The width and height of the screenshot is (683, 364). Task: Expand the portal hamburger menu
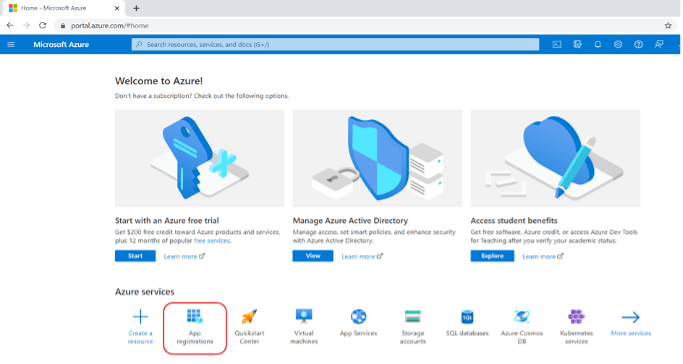[11, 44]
